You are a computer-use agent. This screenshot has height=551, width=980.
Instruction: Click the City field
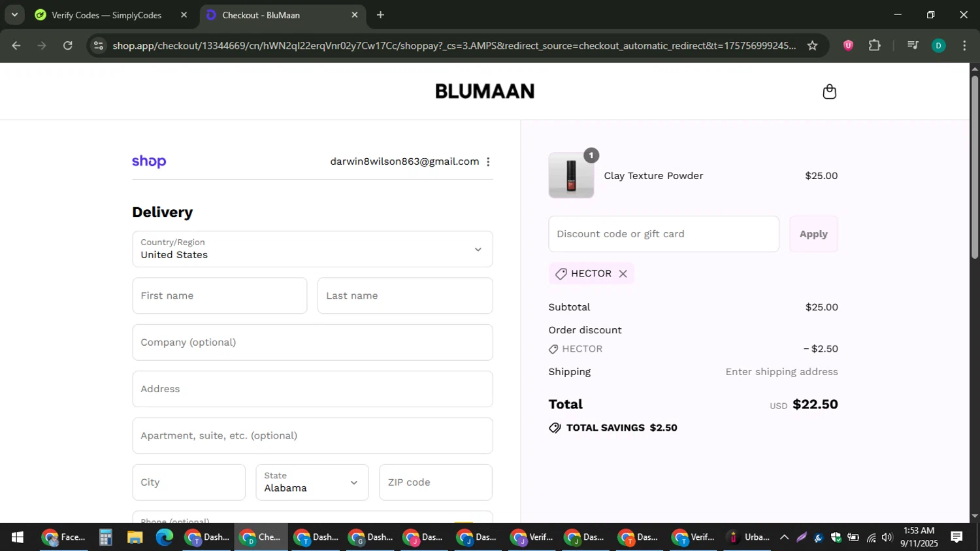(x=189, y=482)
